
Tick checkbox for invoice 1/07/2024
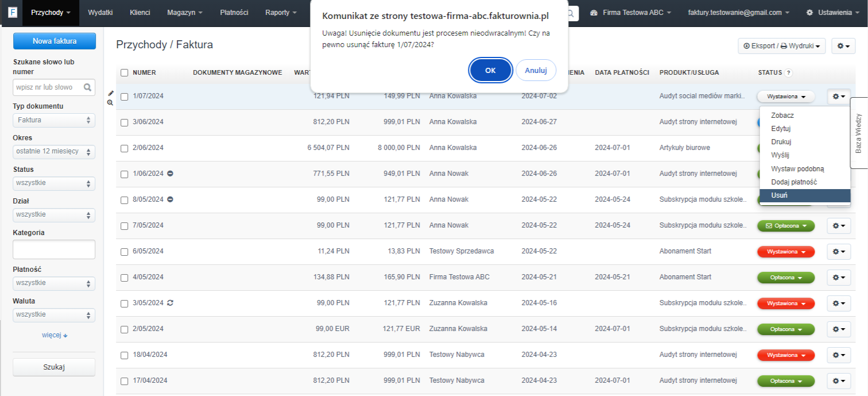tap(125, 97)
